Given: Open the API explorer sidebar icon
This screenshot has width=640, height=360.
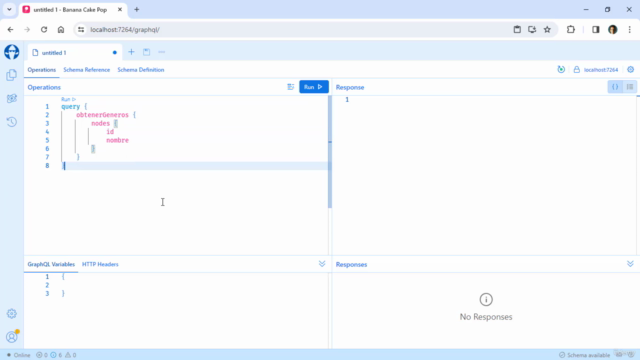Looking at the screenshot, I should 11,98.
